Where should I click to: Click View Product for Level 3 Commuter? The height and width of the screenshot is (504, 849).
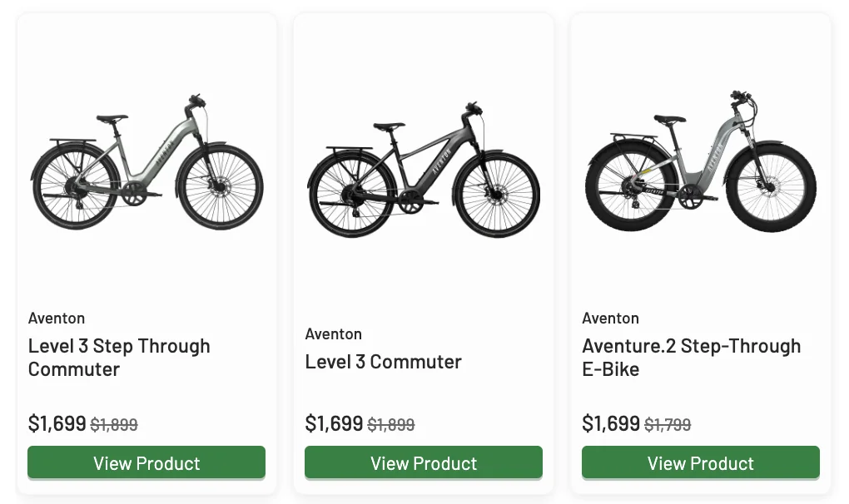click(x=423, y=462)
